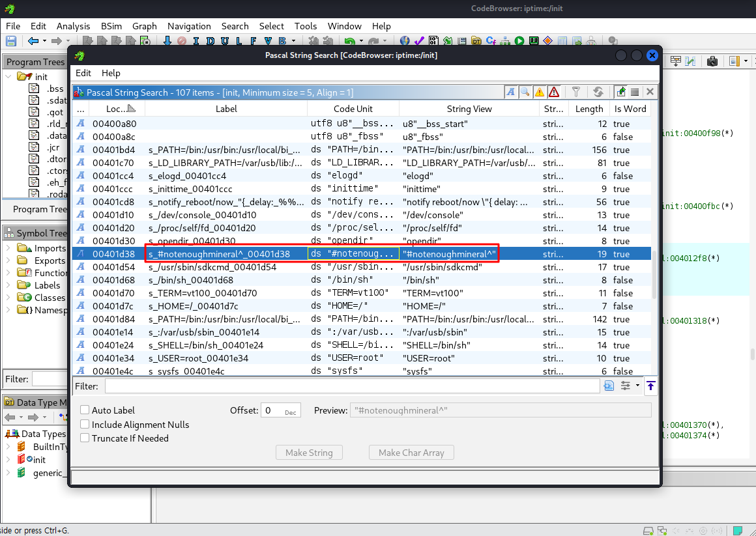This screenshot has height=536, width=756.
Task: Toggle the yellow warning partially-defined filter
Action: point(540,92)
